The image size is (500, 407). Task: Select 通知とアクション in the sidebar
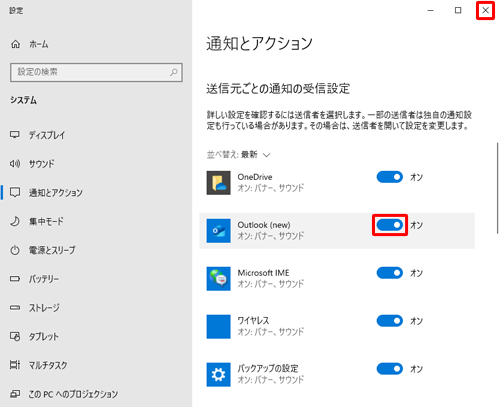click(55, 192)
